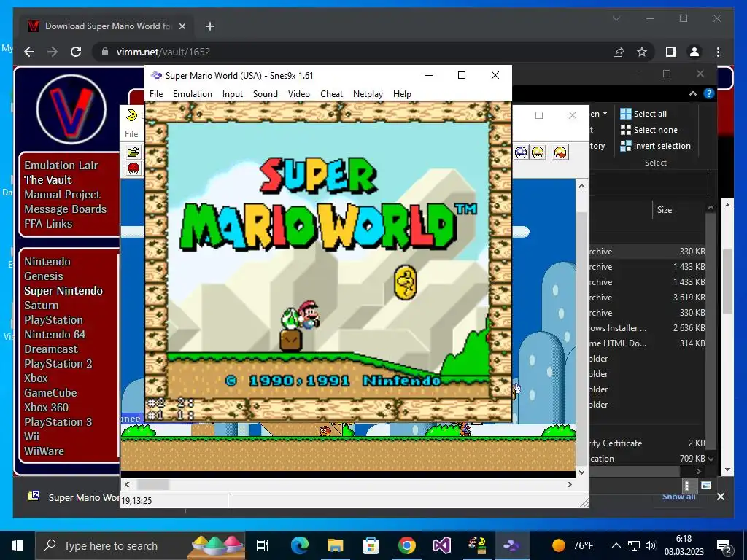Open the Chrome three-dot menu
This screenshot has height=560, width=747.
(x=718, y=52)
